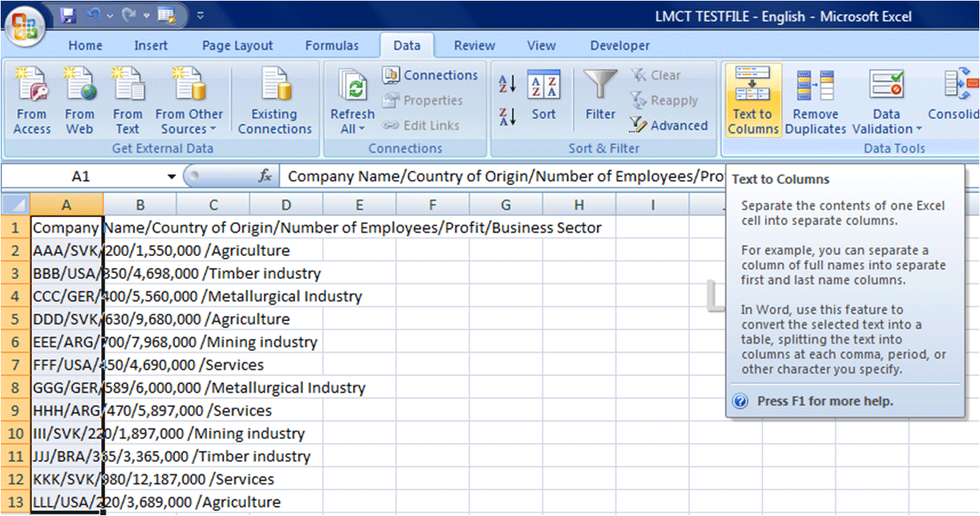Click the Name Box showing A1
The image size is (980, 516).
[x=84, y=176]
